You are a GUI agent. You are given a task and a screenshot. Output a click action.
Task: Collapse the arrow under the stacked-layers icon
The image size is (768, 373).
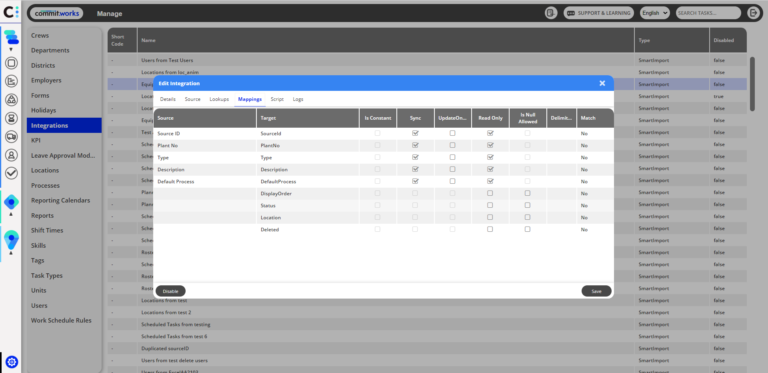(11, 49)
